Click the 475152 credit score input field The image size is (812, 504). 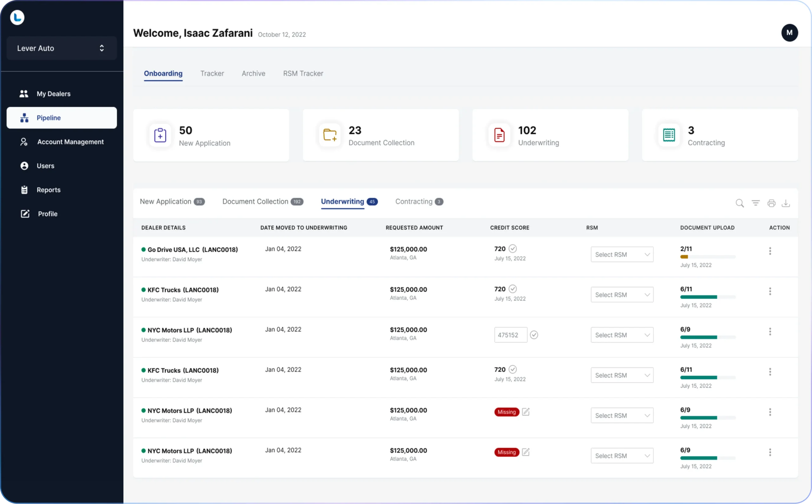click(x=510, y=335)
